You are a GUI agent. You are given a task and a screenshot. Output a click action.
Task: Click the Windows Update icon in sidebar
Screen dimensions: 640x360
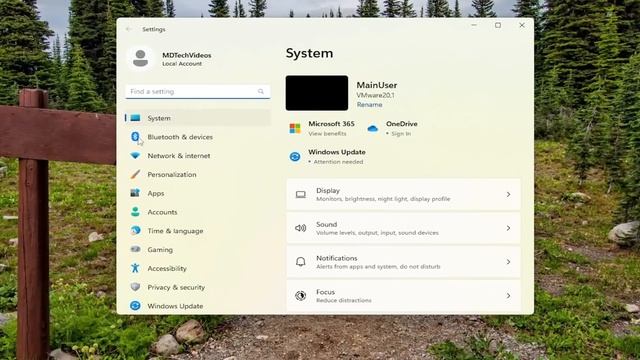(x=135, y=306)
